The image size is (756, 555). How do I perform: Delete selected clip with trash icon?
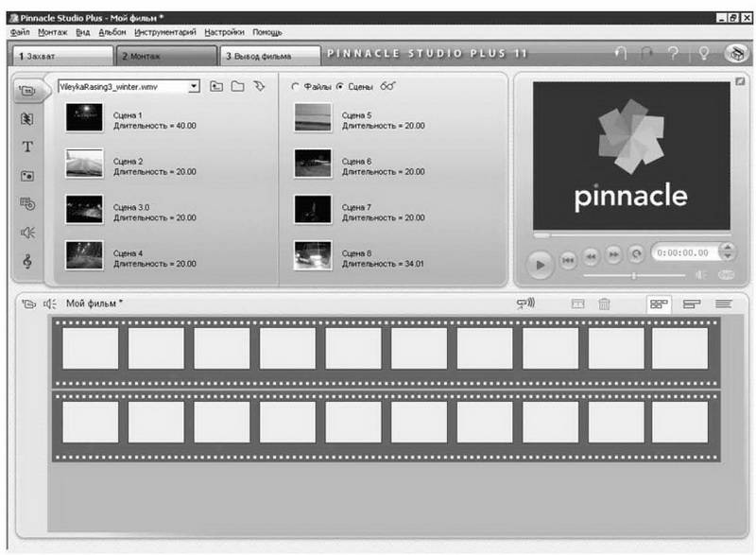[x=604, y=304]
